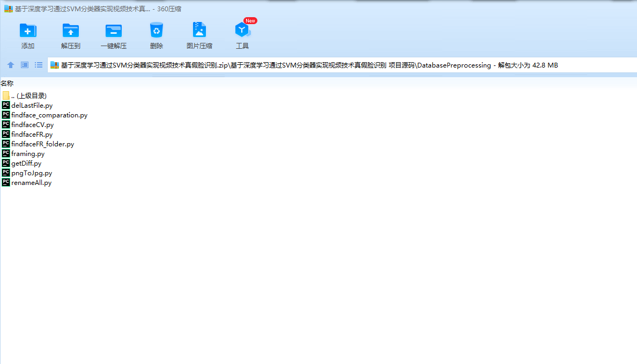Start 一键解压 one-click extraction

pos(114,36)
